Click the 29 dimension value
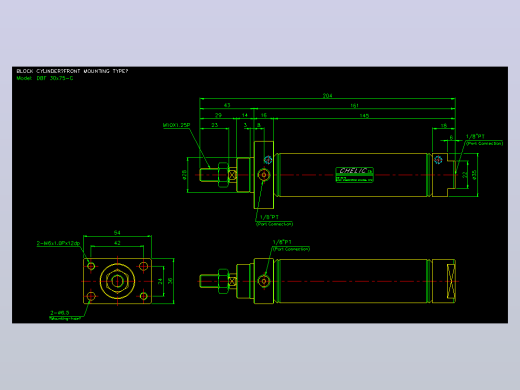Image resolution: width=520 pixels, height=390 pixels. (x=218, y=115)
